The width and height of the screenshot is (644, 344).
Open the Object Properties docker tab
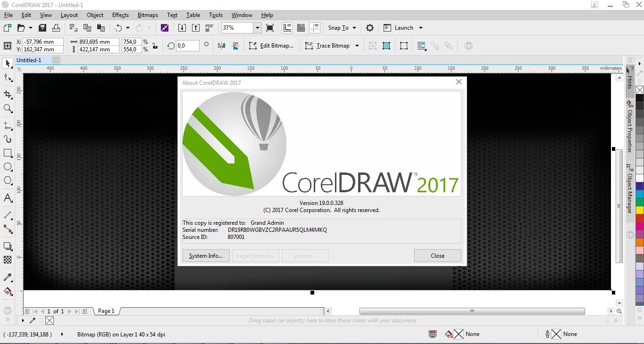[629, 126]
